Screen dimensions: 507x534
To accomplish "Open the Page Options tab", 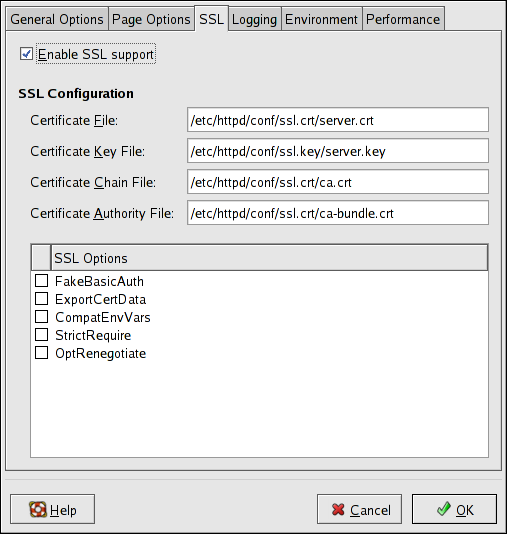I will coord(151,19).
